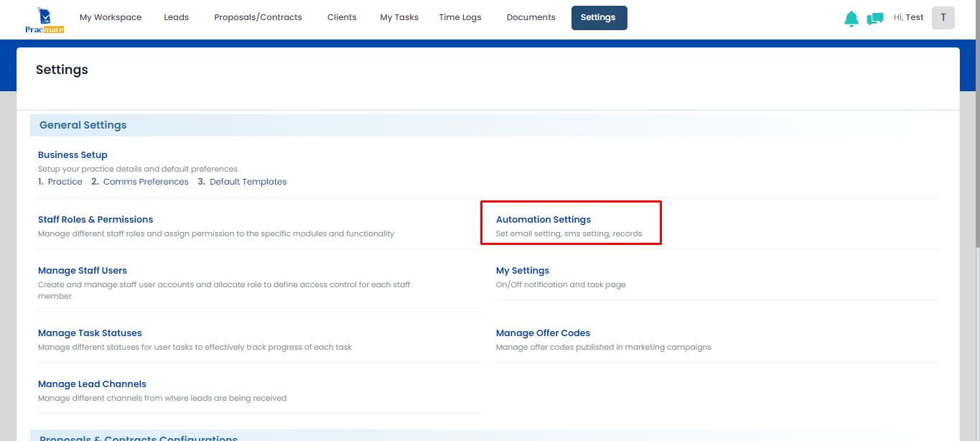Click 'Set email setting, sms setting, records' text
Image resolution: width=980 pixels, height=441 pixels.
click(569, 233)
